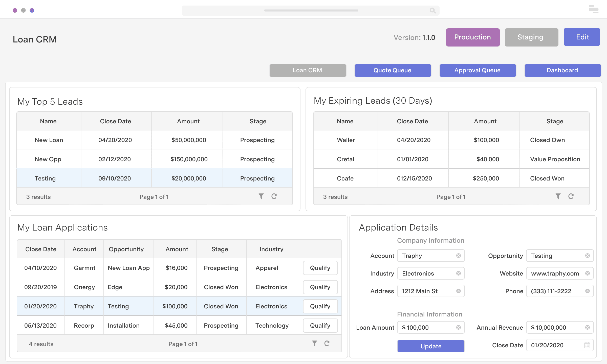Image resolution: width=607 pixels, height=364 pixels.
Task: Switch to the Staging environment
Action: (531, 37)
